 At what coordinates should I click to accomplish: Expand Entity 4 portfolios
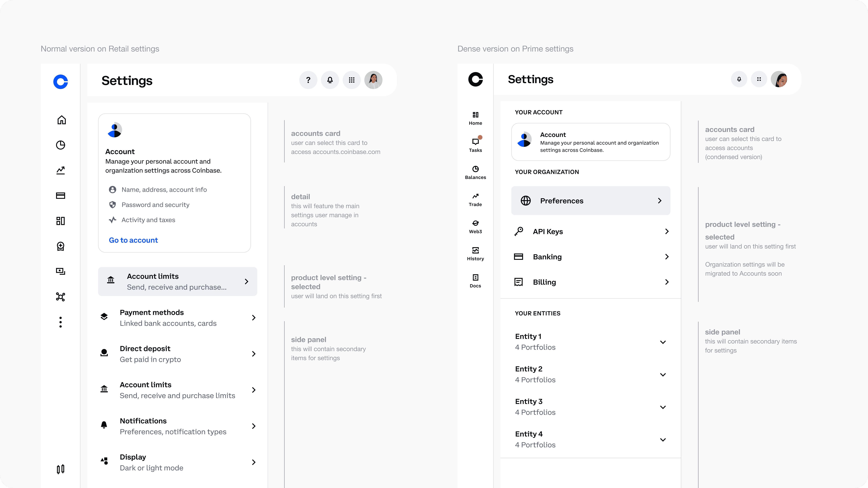coord(662,440)
